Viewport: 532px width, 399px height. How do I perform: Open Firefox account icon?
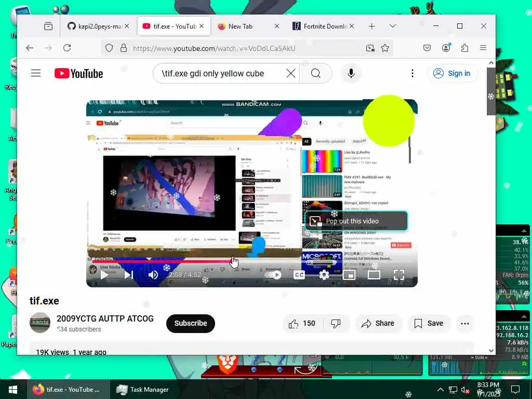446,48
